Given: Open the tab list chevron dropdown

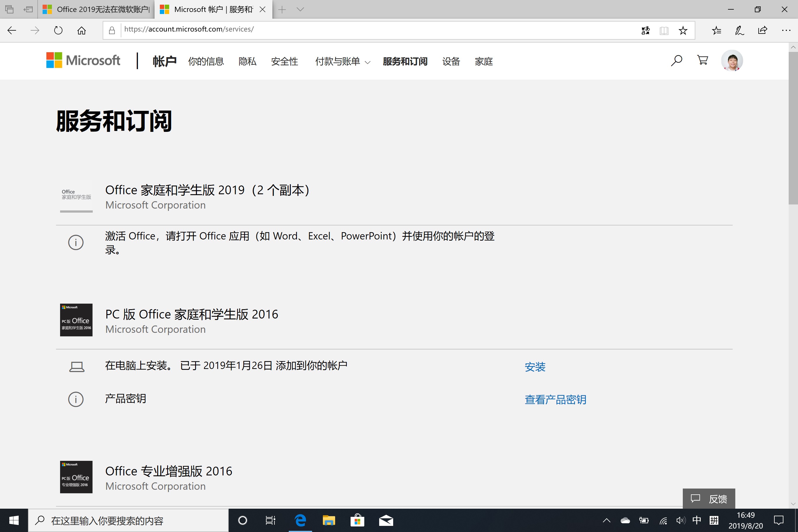Looking at the screenshot, I should click(300, 10).
